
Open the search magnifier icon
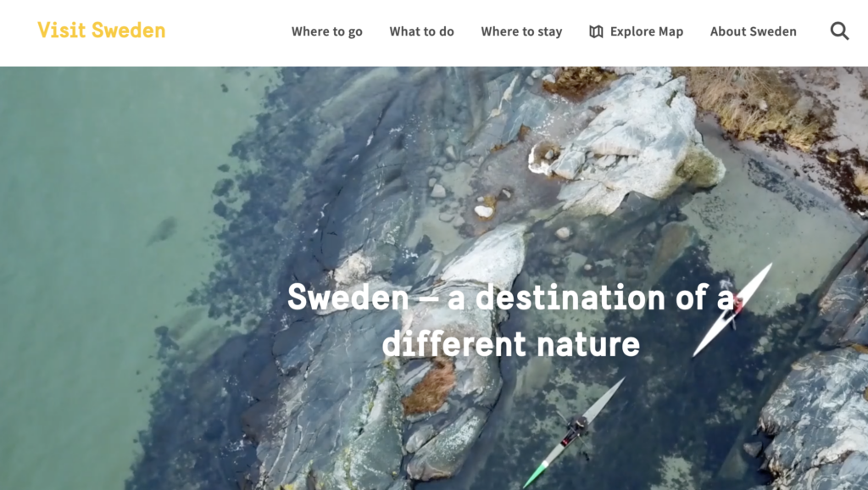839,31
